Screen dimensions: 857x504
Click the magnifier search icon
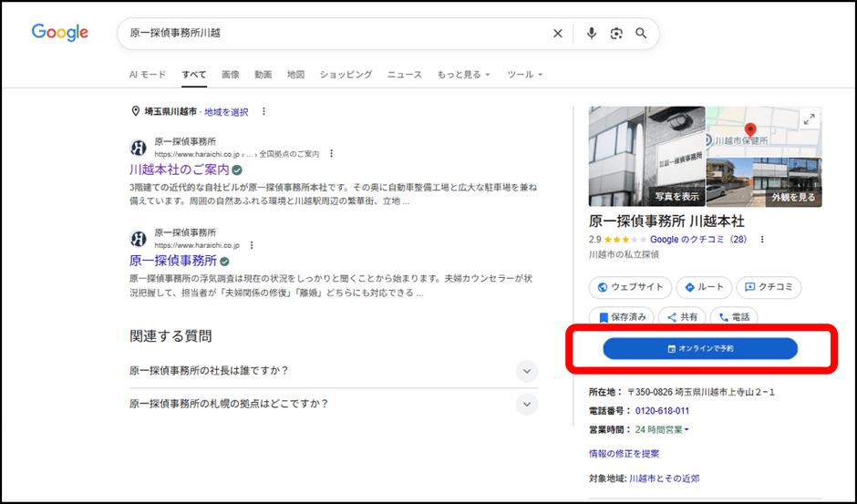coord(641,34)
